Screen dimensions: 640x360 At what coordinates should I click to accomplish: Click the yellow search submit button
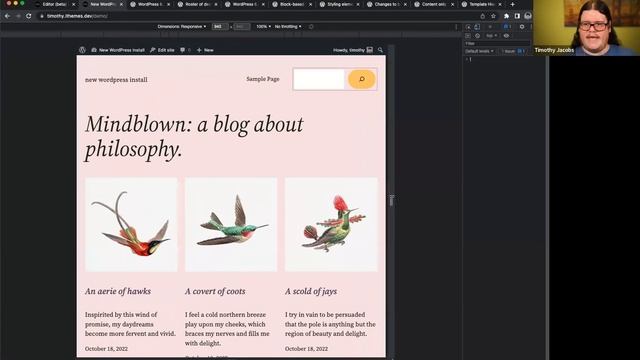tap(362, 79)
